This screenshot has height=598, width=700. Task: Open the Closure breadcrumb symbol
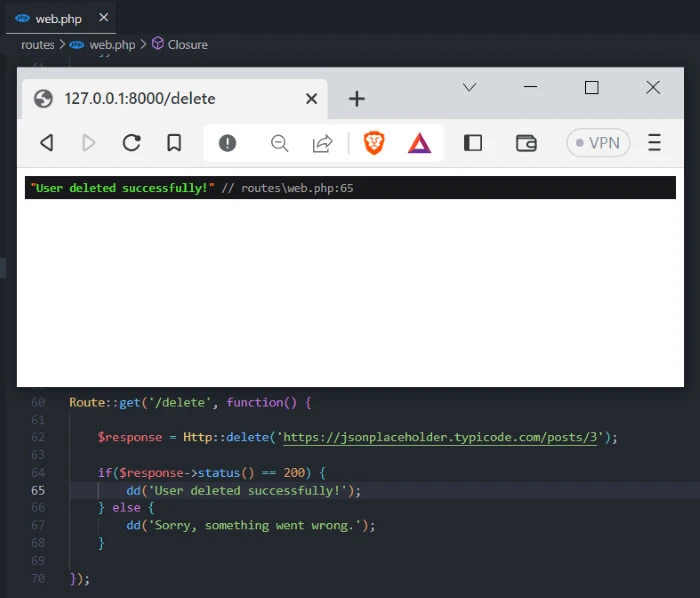click(187, 44)
